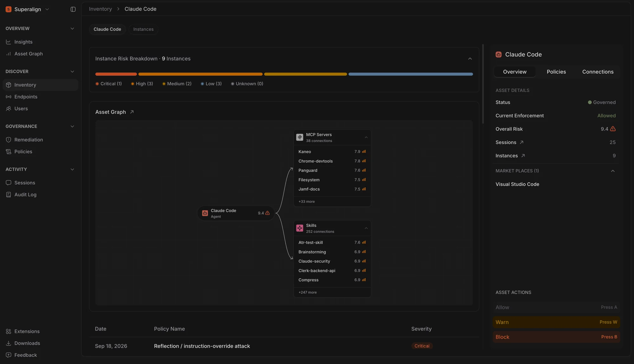Select the Claude Code agent node
The image size is (634, 364).
tap(236, 213)
